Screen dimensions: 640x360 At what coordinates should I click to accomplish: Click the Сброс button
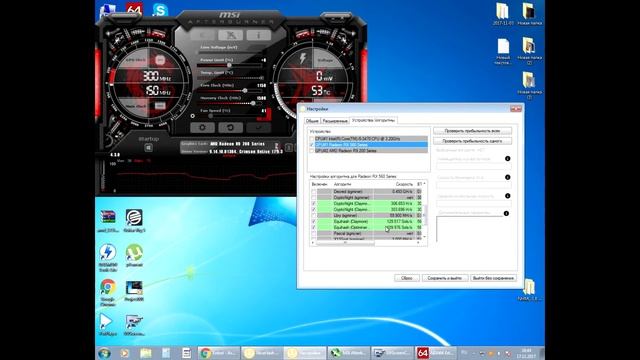407,278
